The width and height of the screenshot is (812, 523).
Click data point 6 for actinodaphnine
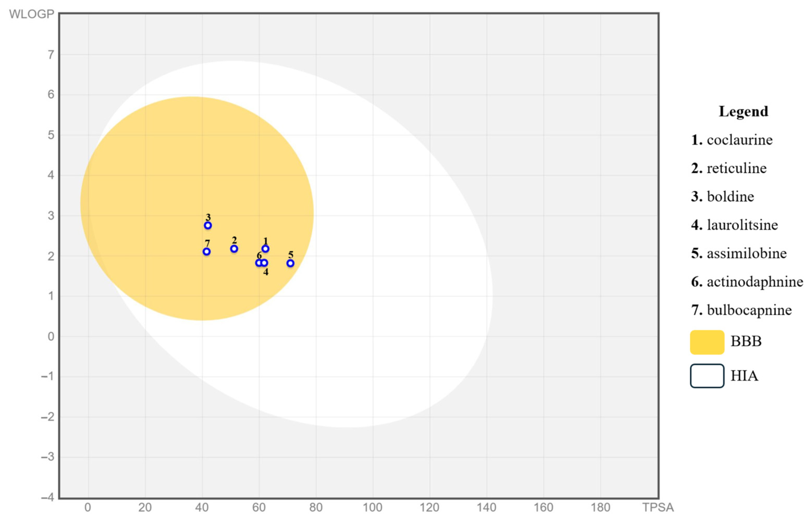pyautogui.click(x=259, y=263)
